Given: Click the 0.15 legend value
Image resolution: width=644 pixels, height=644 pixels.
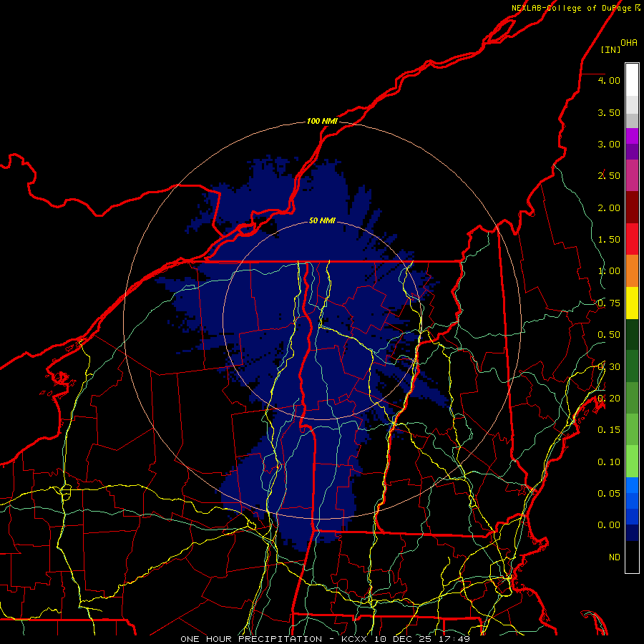Looking at the screenshot, I should coord(609,430).
